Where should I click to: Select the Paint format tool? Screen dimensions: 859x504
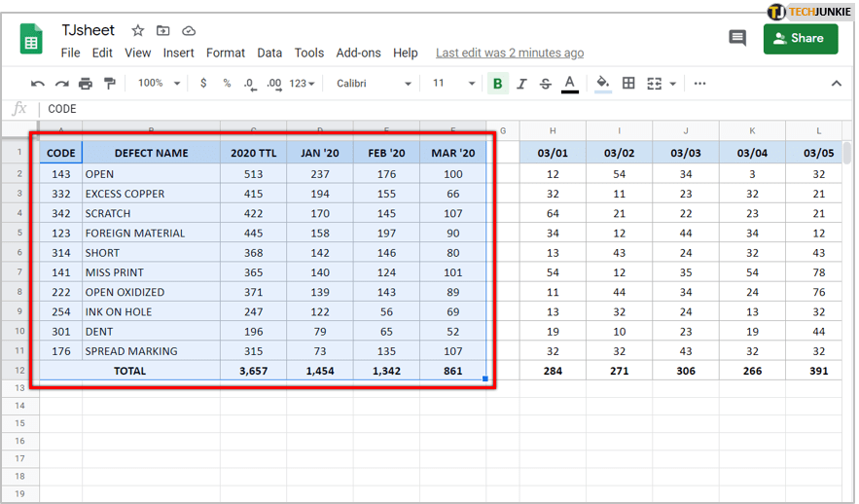pos(109,84)
